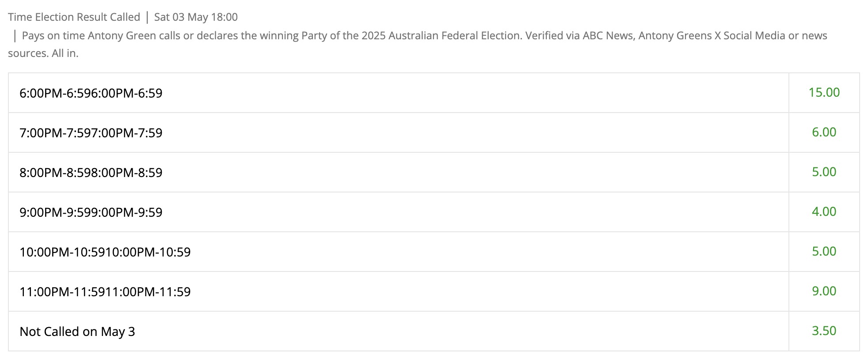The height and width of the screenshot is (362, 868).
Task: Click the ABC News verification mention
Action: pos(608,35)
